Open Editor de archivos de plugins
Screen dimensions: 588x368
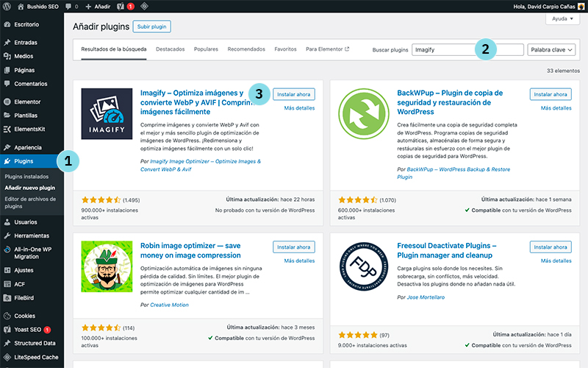(x=30, y=203)
